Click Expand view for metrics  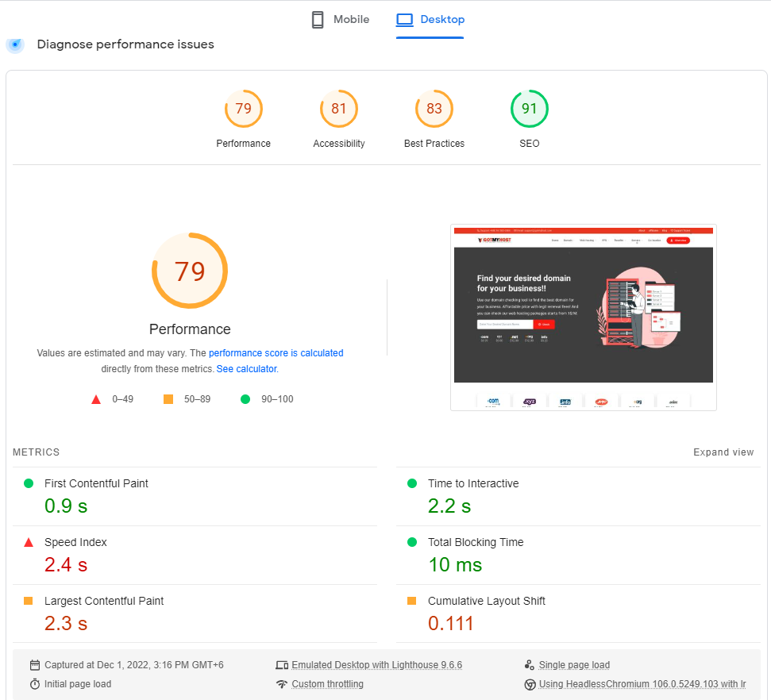(x=723, y=452)
